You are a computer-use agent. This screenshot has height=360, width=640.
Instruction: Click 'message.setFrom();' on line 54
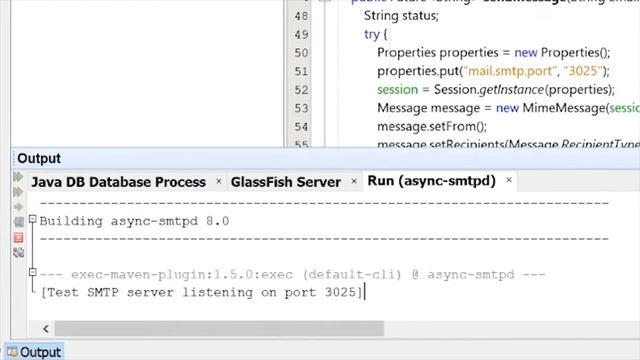[432, 127]
